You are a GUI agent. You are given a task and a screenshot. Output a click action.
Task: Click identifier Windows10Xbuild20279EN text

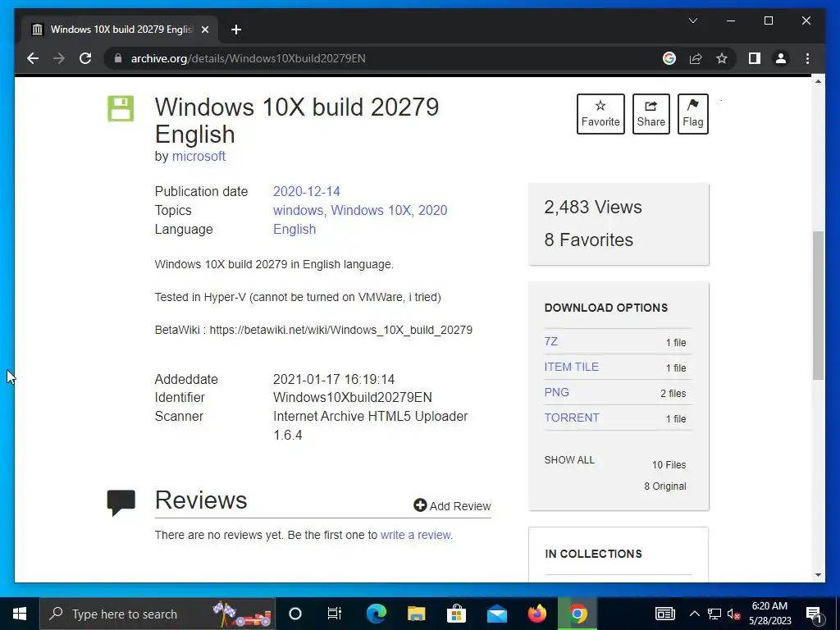point(353,397)
